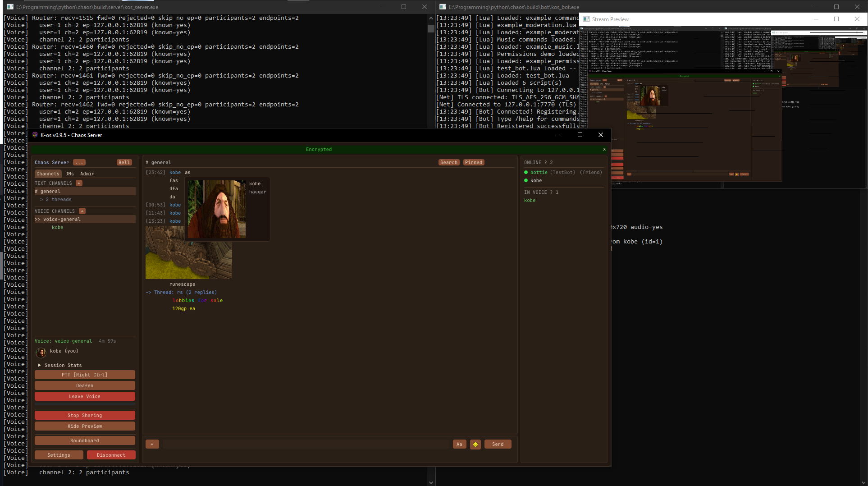868x486 pixels.
Task: Click into the message input field
Action: pyautogui.click(x=306, y=445)
